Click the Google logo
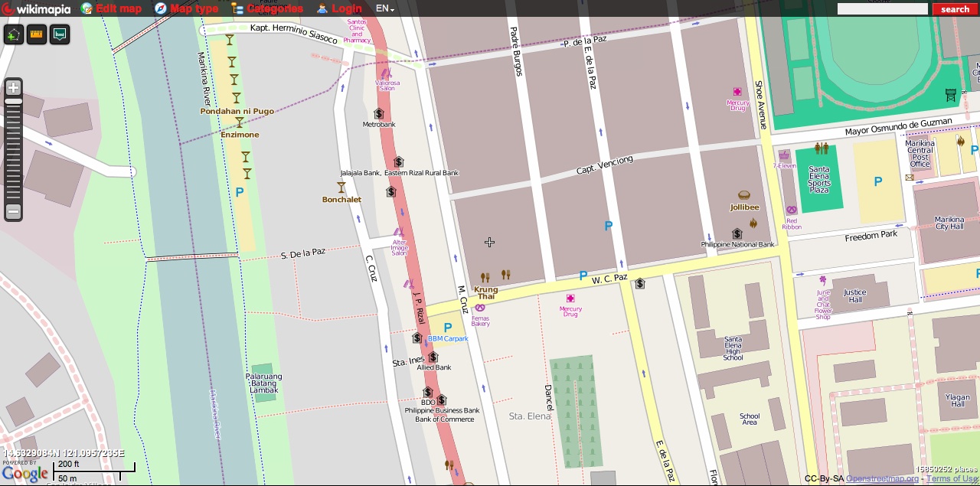The image size is (980, 486). tap(24, 474)
